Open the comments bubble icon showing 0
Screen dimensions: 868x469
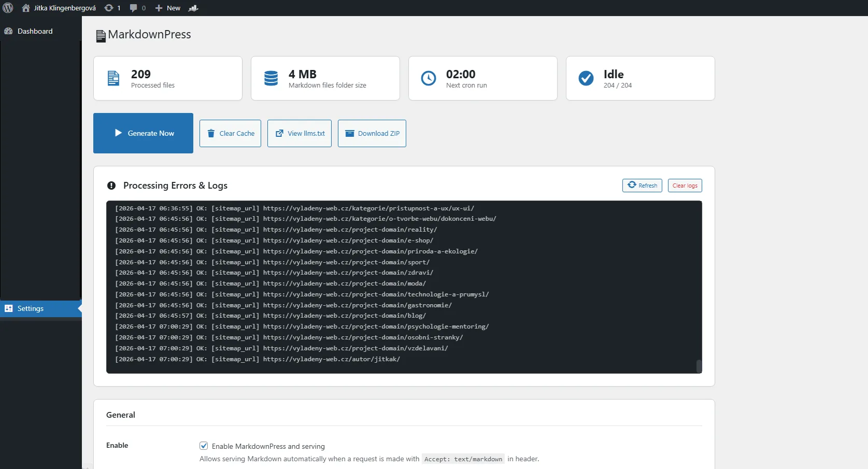pyautogui.click(x=133, y=8)
